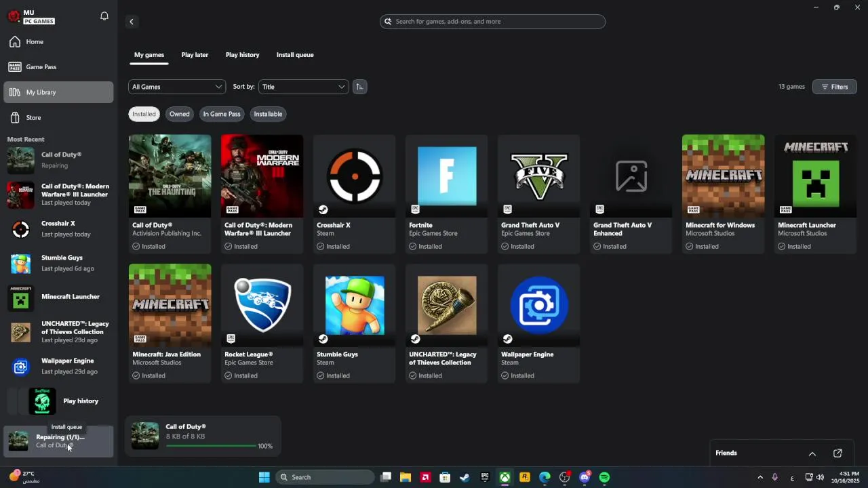
Task: Open the Repairing (1/1) install queue item
Action: pyautogui.click(x=58, y=441)
